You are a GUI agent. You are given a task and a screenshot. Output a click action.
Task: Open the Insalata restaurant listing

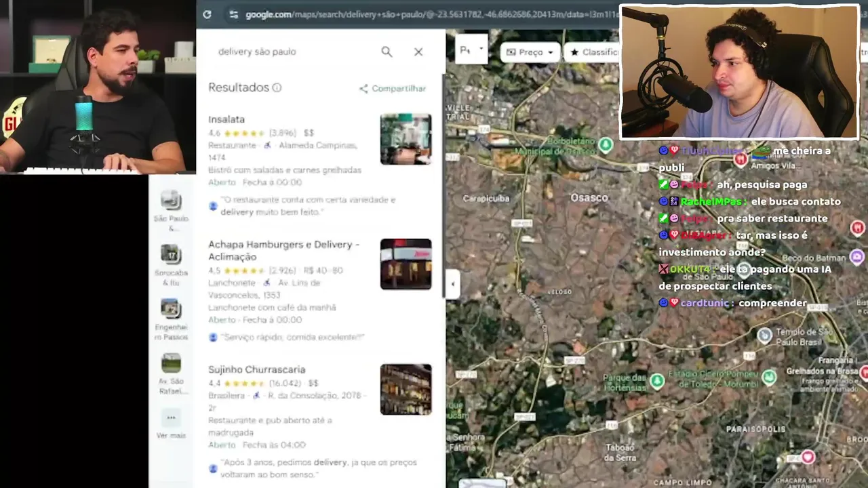(x=226, y=119)
